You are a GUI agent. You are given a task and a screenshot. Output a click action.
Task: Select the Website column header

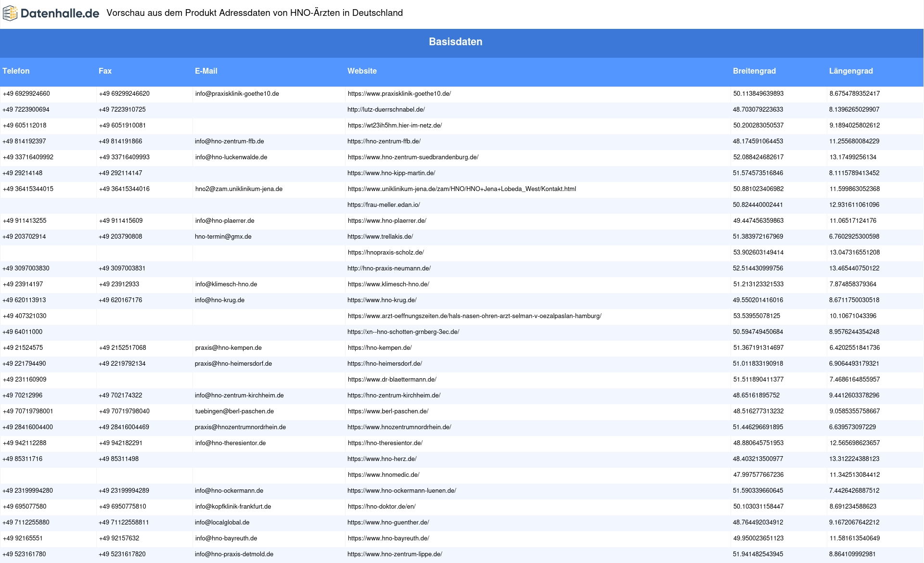tap(362, 71)
